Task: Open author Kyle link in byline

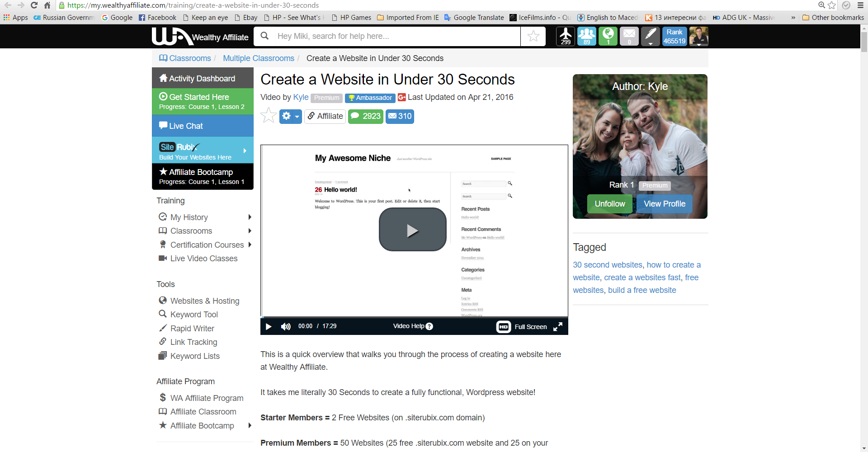Action: point(301,97)
